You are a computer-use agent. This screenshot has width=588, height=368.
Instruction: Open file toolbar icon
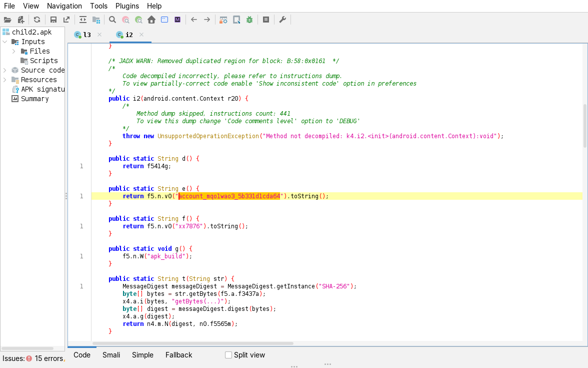click(7, 20)
